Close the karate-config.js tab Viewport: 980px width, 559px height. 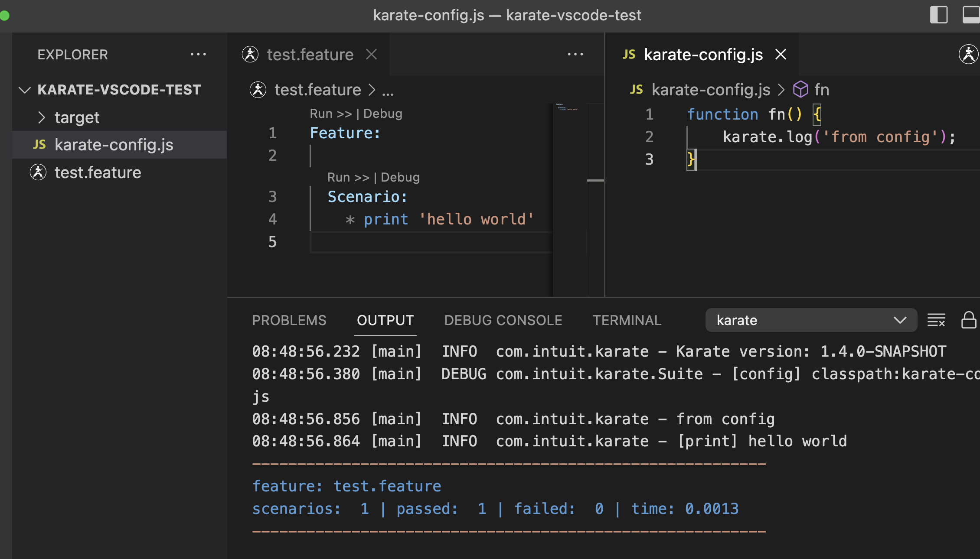(x=781, y=55)
